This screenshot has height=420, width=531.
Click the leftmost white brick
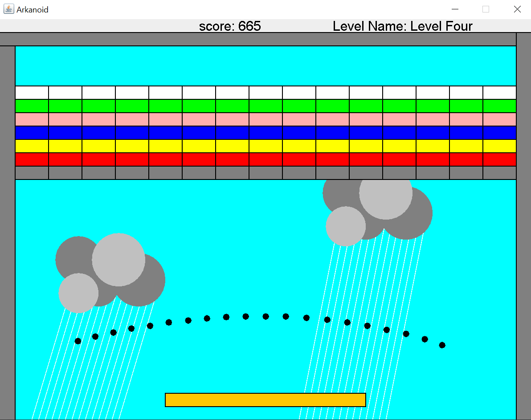tap(32, 93)
